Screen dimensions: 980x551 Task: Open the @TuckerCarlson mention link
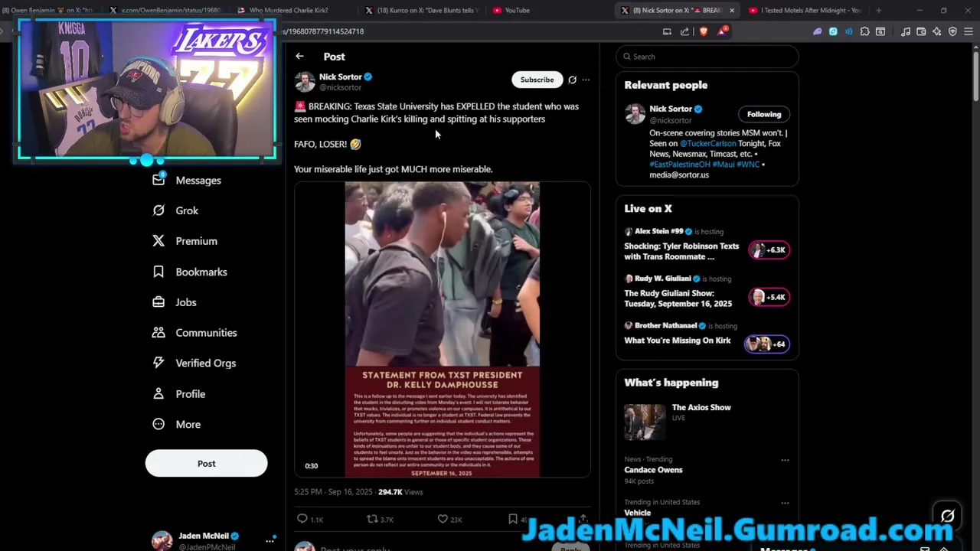tap(708, 143)
